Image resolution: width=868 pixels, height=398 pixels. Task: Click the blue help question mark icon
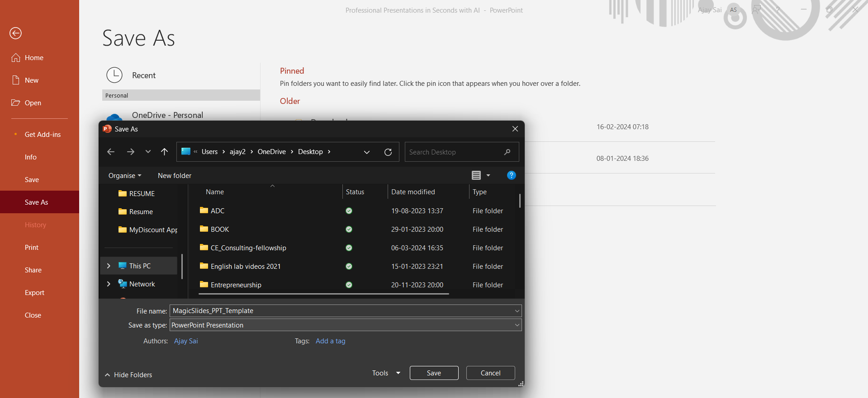click(511, 175)
